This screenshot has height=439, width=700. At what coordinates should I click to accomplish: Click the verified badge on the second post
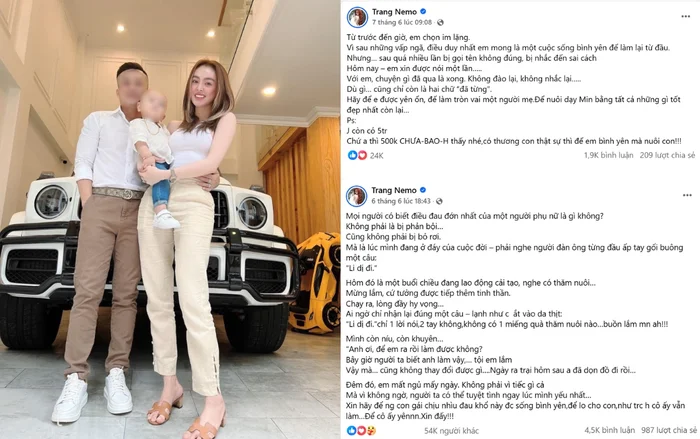[x=423, y=190]
